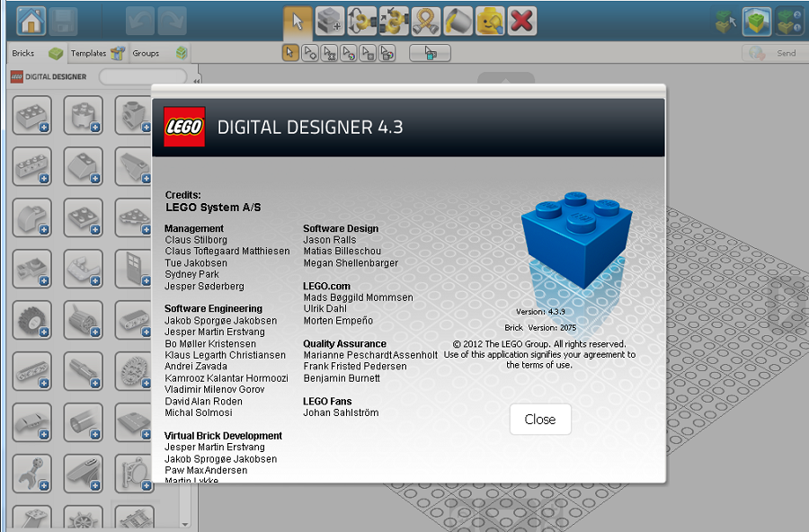Choose the Hinge rotation tool
This screenshot has width=809, height=532.
coord(361,22)
